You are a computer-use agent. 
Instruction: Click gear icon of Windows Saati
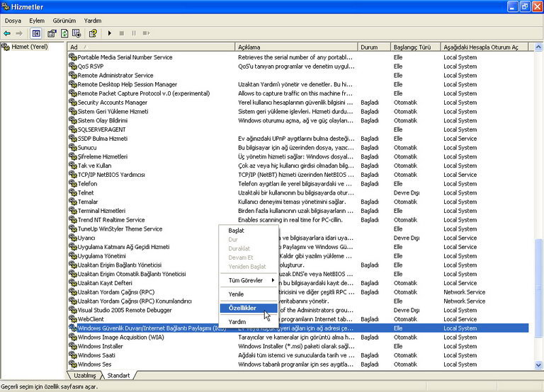tap(73, 355)
